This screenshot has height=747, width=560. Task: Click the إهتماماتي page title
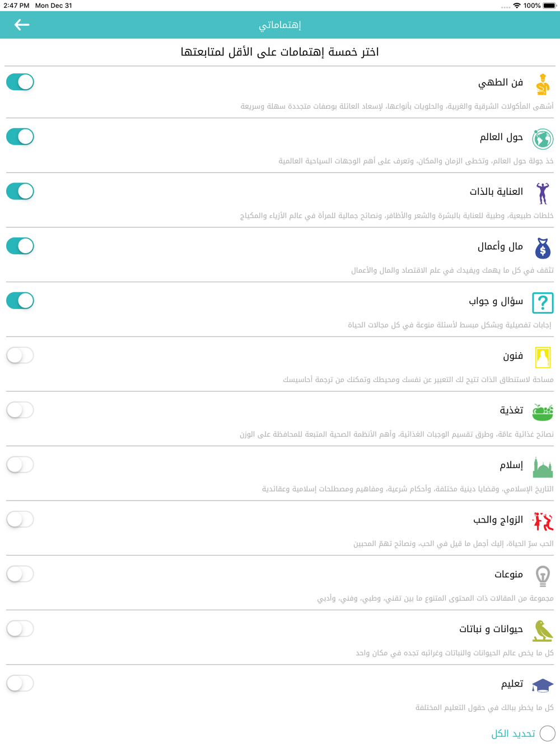280,25
